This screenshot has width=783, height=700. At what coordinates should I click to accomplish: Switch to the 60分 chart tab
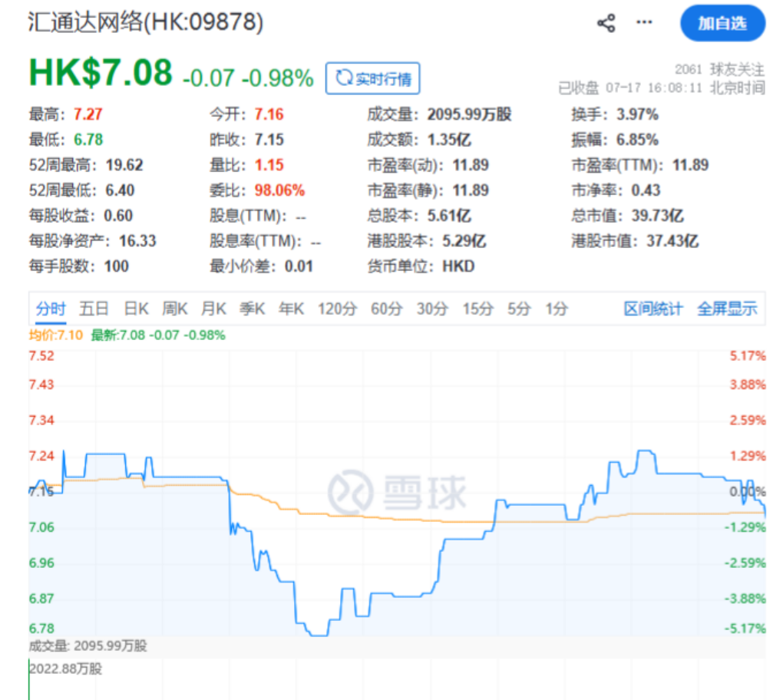point(386,309)
